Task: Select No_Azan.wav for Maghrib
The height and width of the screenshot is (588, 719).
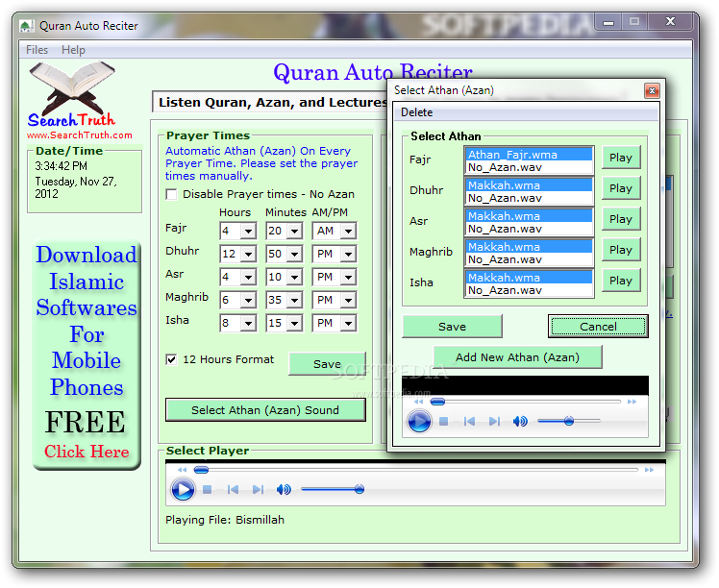Action: 530,259
